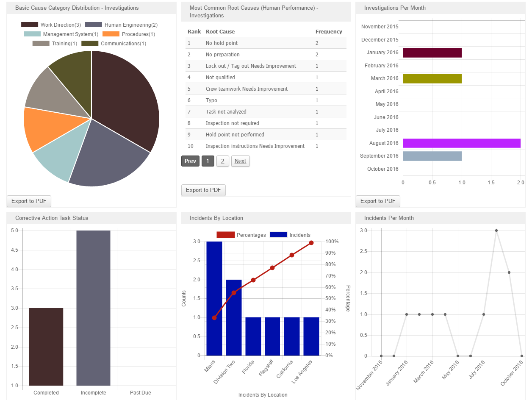Click the Los Angeles percentage point at 100%

pos(311,243)
